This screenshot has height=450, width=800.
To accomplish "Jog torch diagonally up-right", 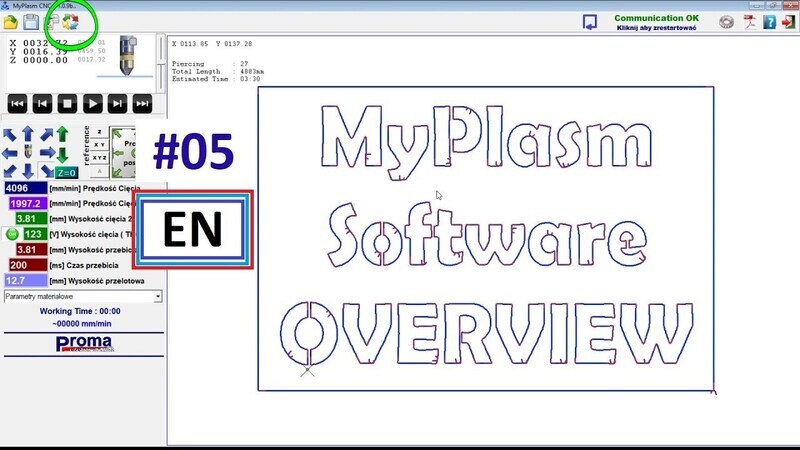I will click(x=46, y=135).
